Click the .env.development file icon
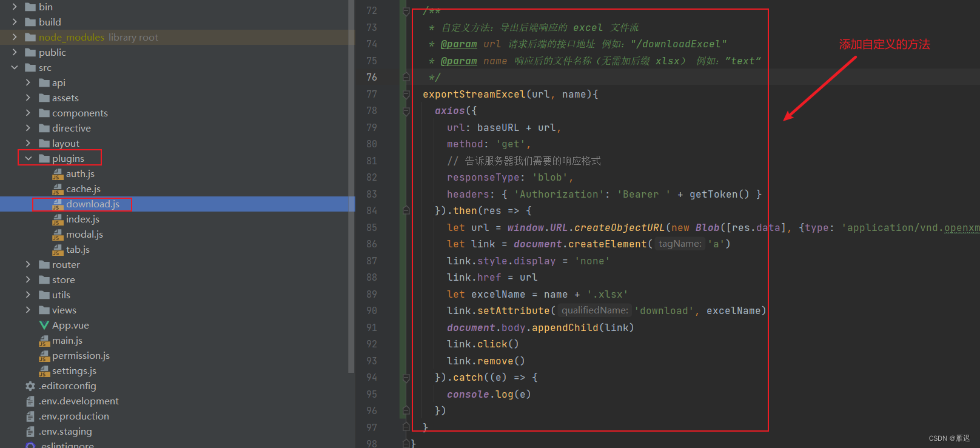 coord(30,401)
